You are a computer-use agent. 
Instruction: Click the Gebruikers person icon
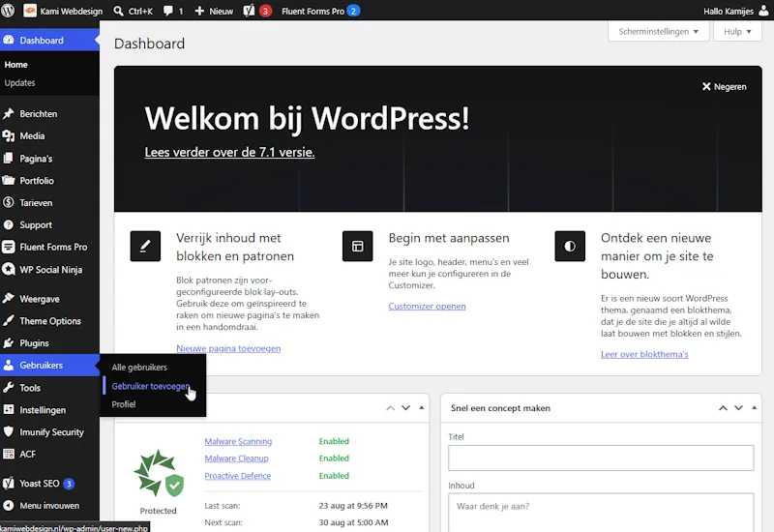[x=9, y=366]
